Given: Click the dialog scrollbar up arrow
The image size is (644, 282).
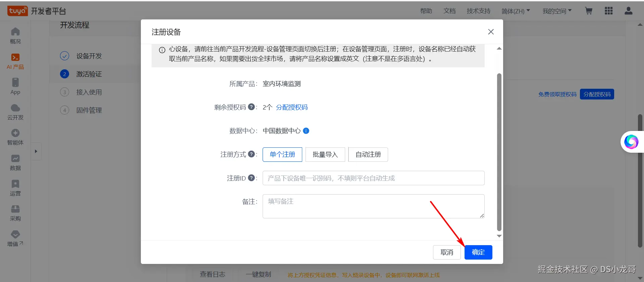Looking at the screenshot, I should (x=499, y=49).
